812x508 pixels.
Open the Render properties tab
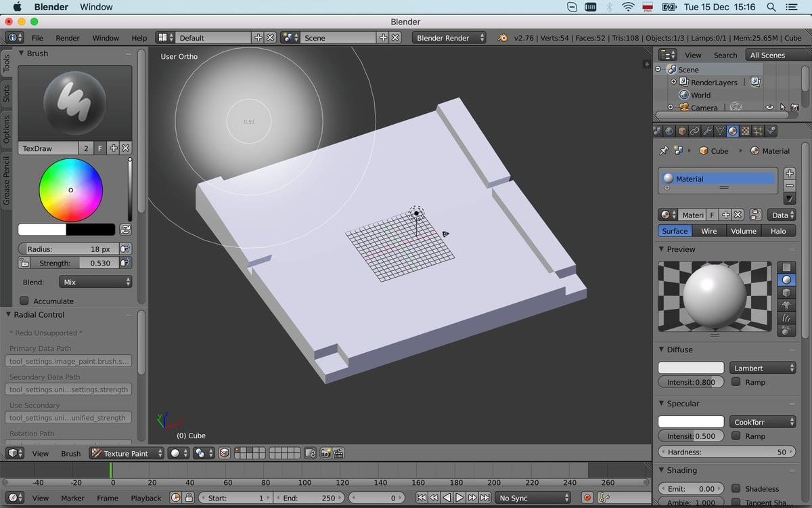click(x=657, y=131)
